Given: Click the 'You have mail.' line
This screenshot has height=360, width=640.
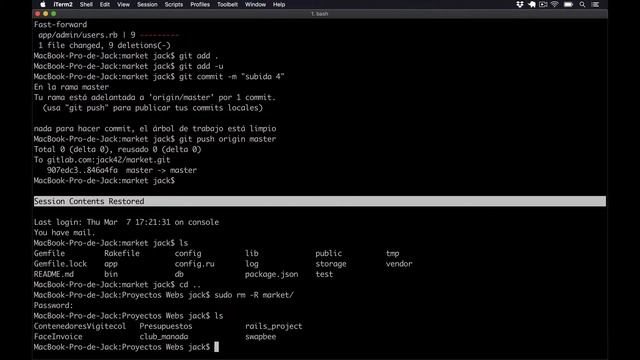Looking at the screenshot, I should 64,233.
